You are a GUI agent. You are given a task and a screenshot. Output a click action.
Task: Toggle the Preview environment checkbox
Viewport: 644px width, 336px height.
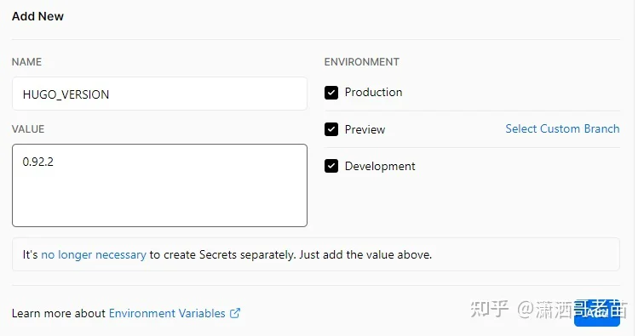click(331, 129)
